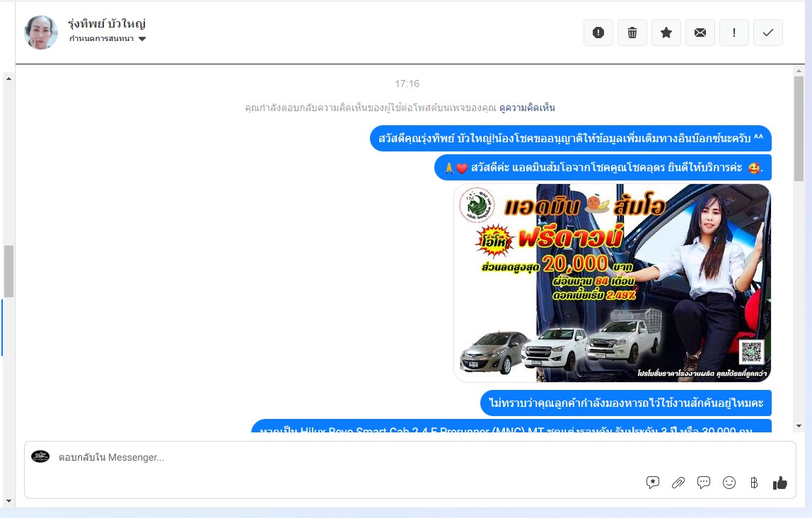Click the รุ่งทิพย์ บัวใหญ่ contact name
The width and height of the screenshot is (812, 518).
(107, 24)
